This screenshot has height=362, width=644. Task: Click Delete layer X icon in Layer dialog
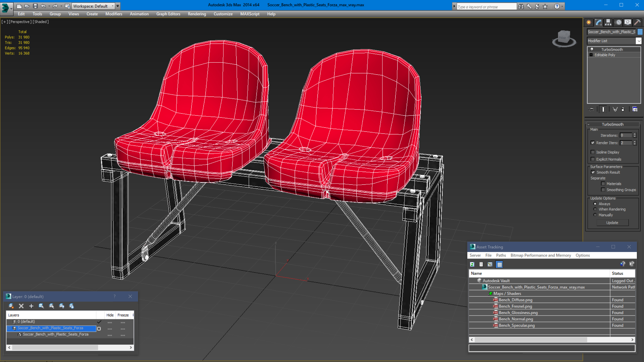(21, 306)
